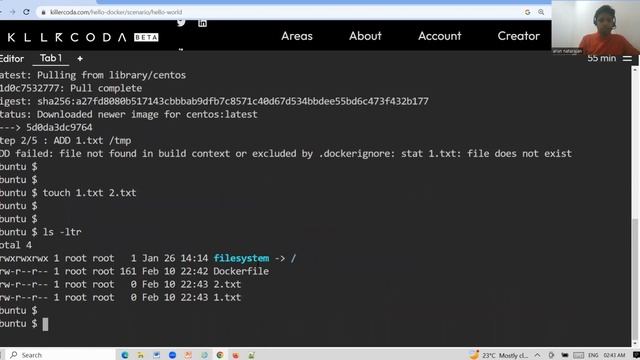Image resolution: width=640 pixels, height=360 pixels.
Task: Open the notification center icon
Action: (x=636, y=355)
